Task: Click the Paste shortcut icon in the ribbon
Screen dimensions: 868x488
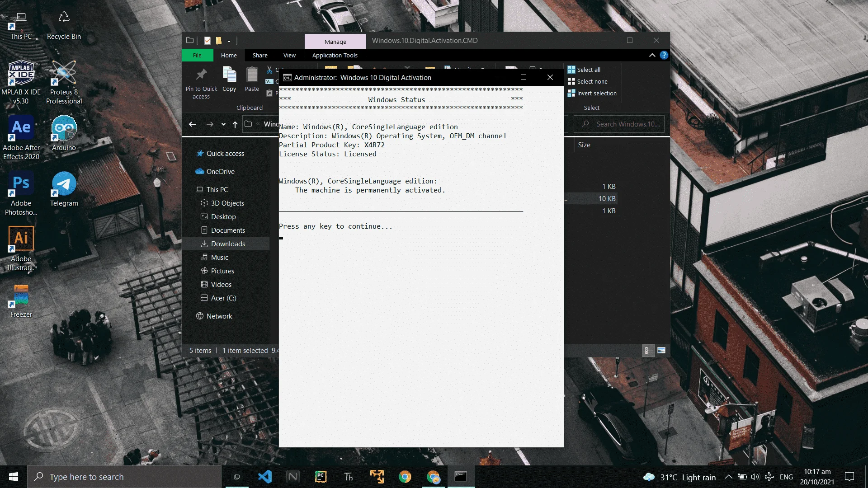Action: tap(269, 93)
